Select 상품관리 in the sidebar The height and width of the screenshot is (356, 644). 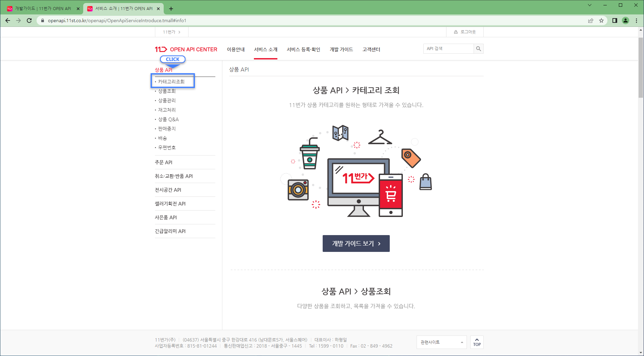pyautogui.click(x=167, y=100)
